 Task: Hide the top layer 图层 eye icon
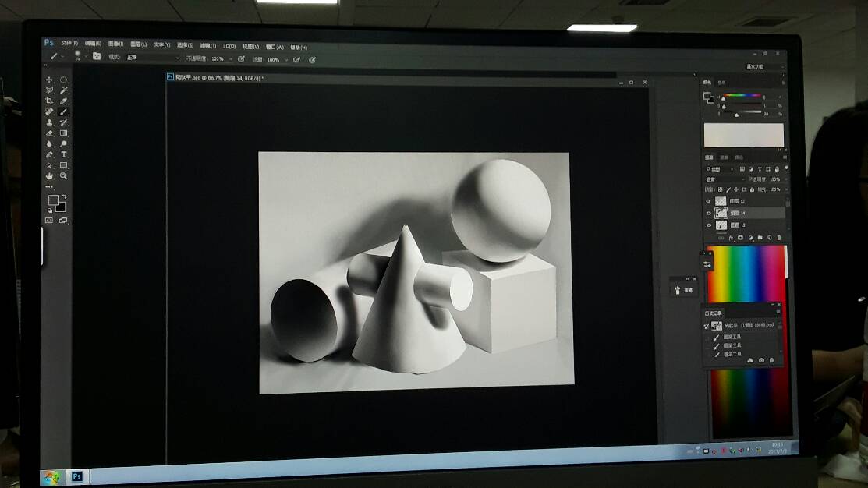(708, 201)
